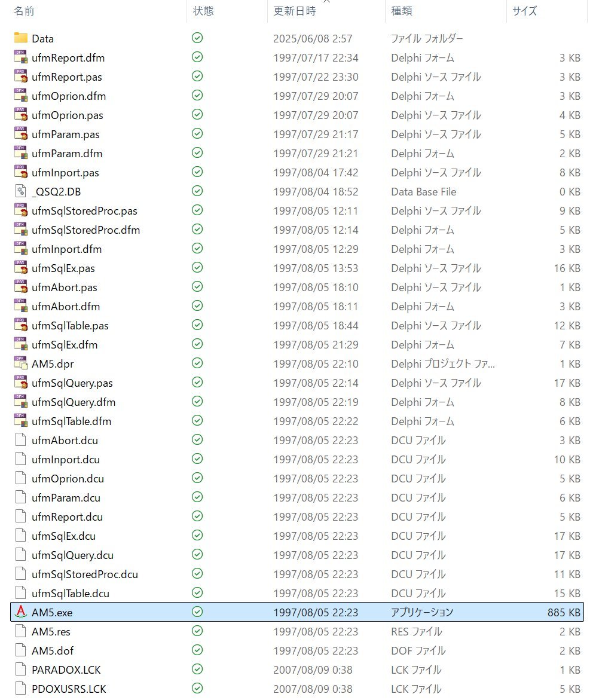Click the ufmAbort.dcu blank file icon
The width and height of the screenshot is (596, 700).
coord(20,440)
